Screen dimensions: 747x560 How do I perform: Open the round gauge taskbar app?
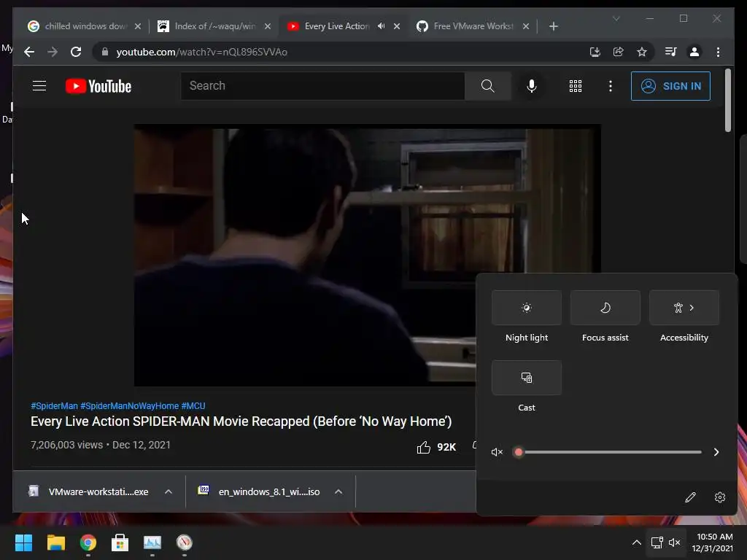click(185, 542)
